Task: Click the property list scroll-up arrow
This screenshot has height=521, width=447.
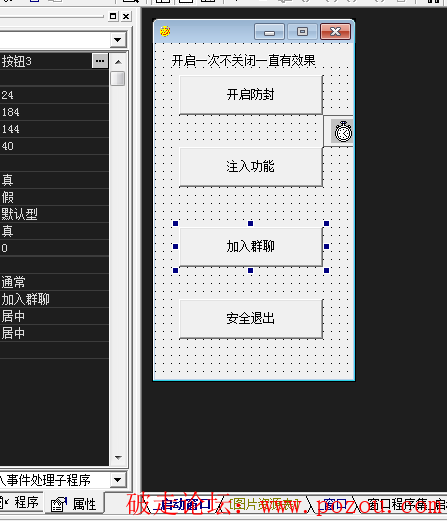Action: [118, 62]
